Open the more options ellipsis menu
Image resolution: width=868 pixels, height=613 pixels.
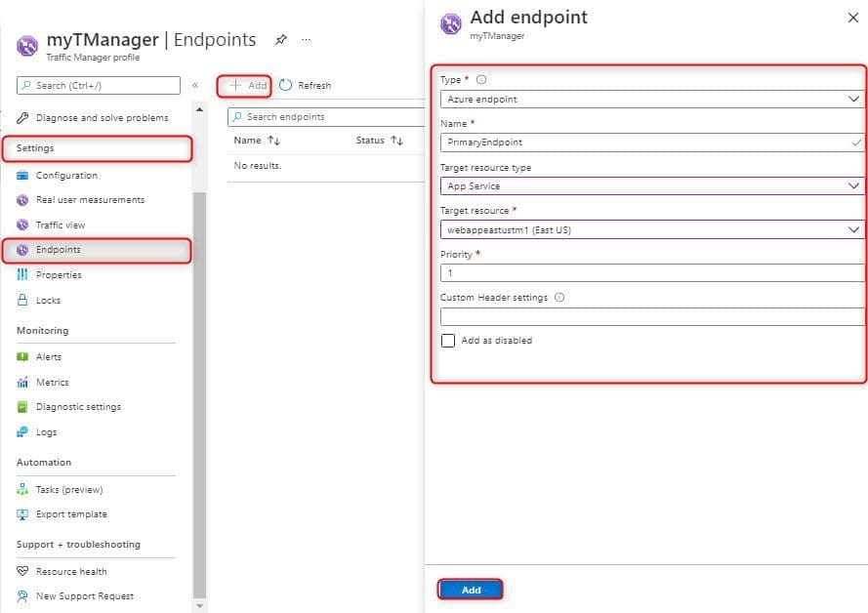(306, 40)
